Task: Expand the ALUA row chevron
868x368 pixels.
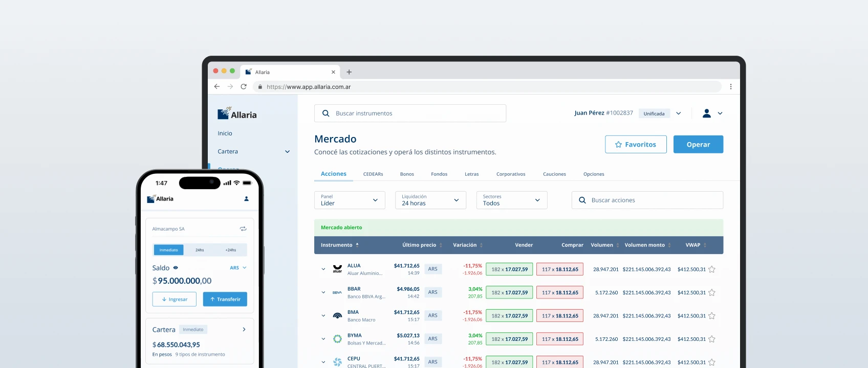Action: 323,269
